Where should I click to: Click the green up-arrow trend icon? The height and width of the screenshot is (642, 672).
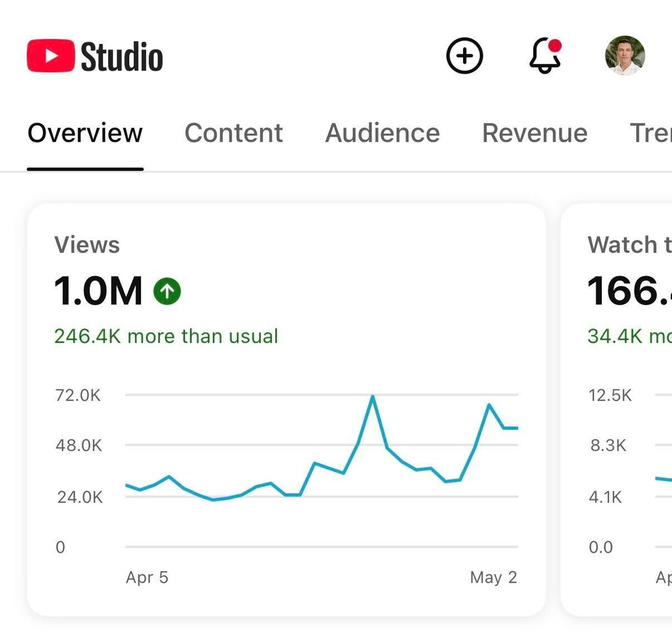click(167, 291)
